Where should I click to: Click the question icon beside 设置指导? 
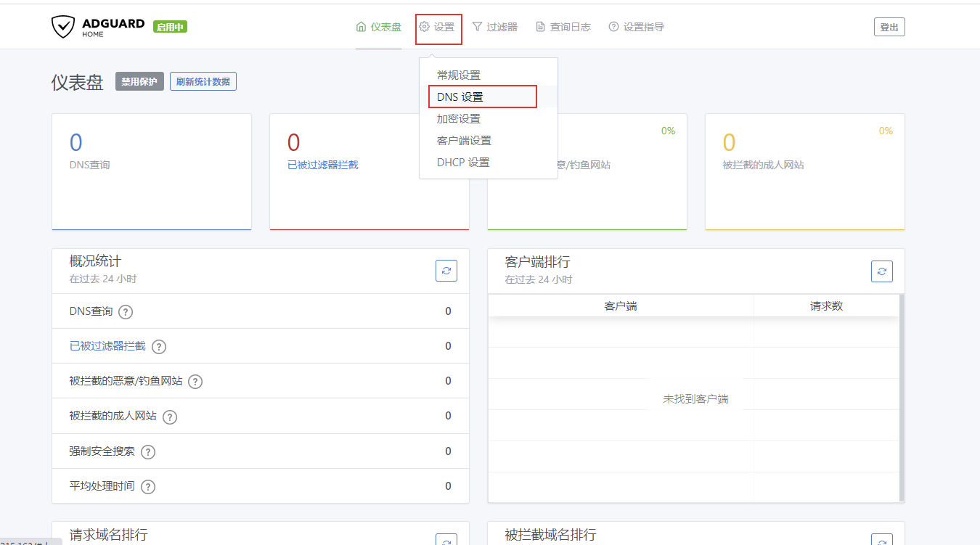pos(613,27)
